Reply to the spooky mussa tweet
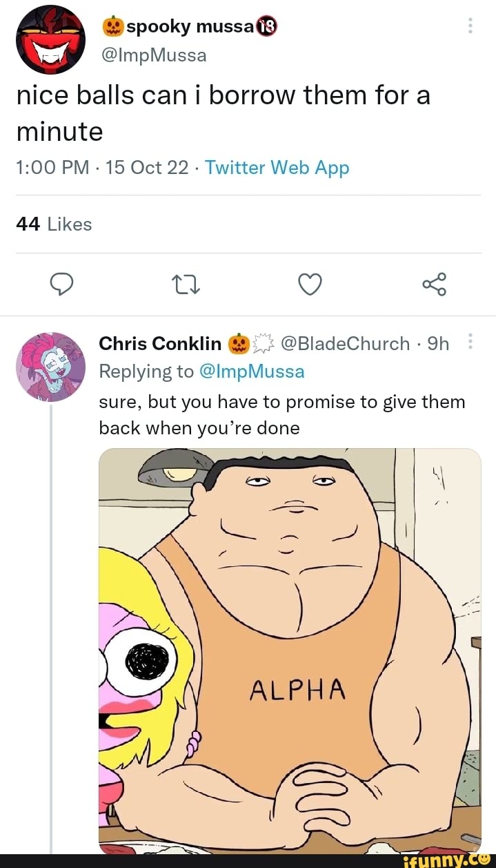 pos(61,284)
